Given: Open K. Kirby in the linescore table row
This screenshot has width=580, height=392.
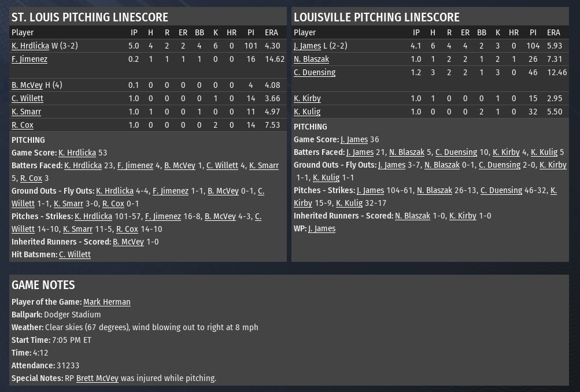Looking at the screenshot, I should point(307,98).
